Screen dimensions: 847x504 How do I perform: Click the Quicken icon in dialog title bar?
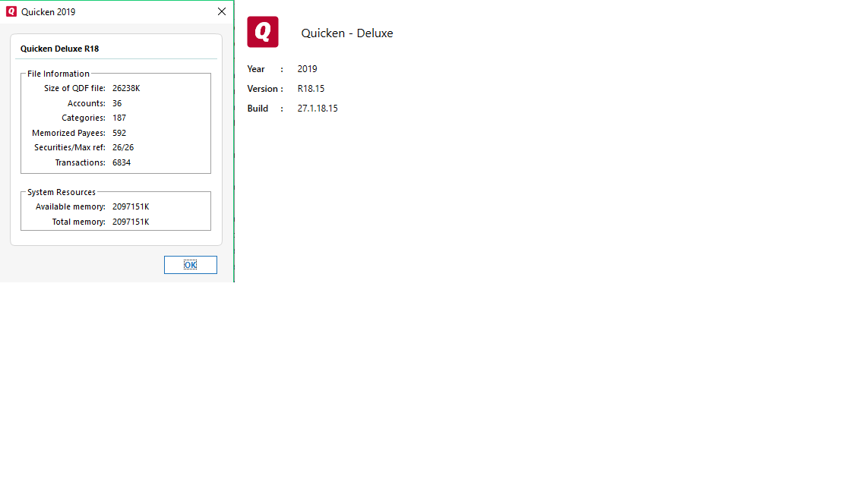[11, 11]
